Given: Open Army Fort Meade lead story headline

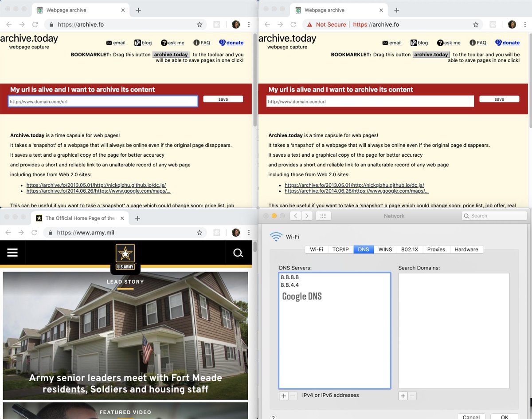Looking at the screenshot, I should tap(125, 383).
